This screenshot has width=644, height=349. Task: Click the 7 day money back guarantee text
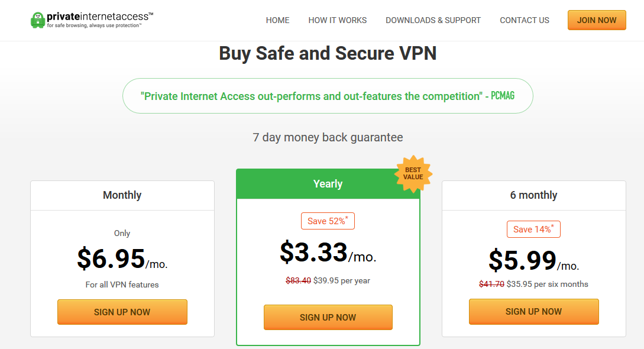(x=328, y=137)
